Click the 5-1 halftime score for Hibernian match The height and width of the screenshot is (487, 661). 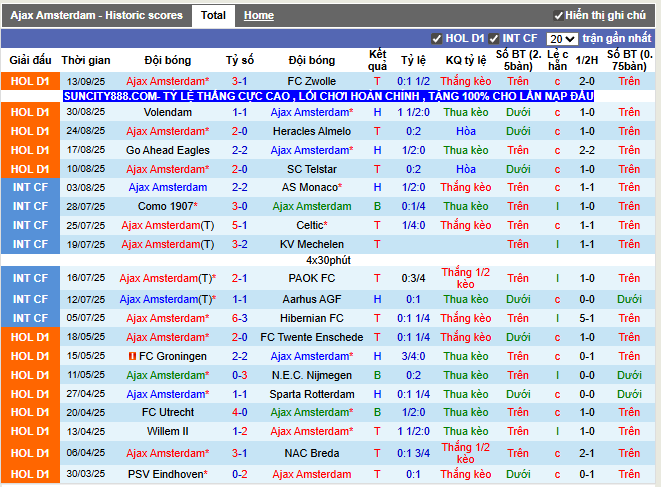(x=587, y=318)
